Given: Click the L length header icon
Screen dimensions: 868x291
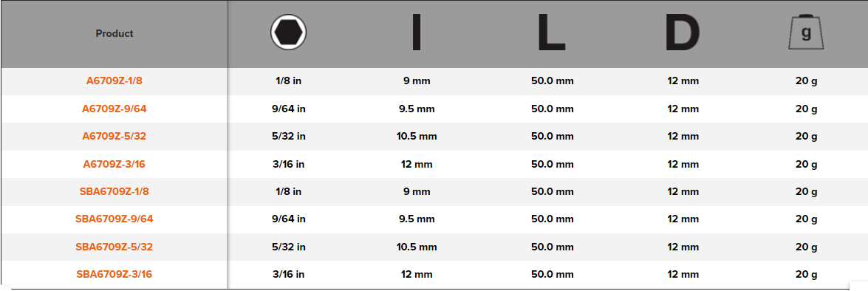Looking at the screenshot, I should coord(551,33).
